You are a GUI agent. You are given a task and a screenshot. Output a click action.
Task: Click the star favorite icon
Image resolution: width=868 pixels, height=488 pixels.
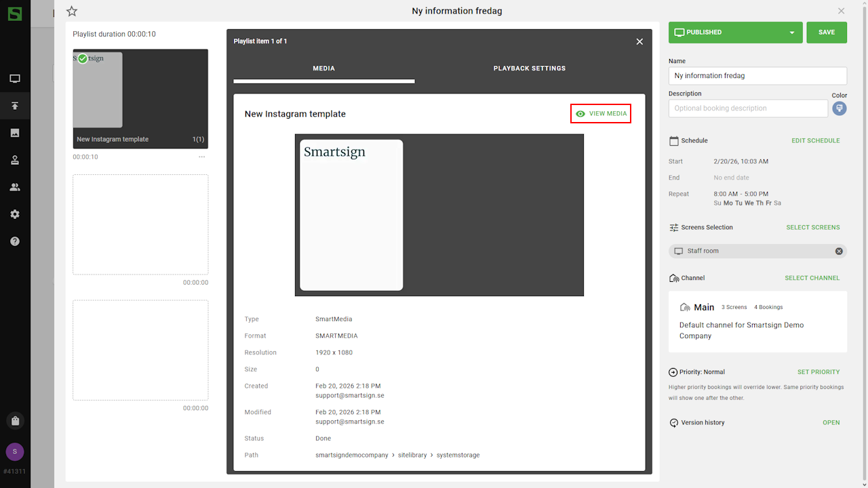pos(72,11)
